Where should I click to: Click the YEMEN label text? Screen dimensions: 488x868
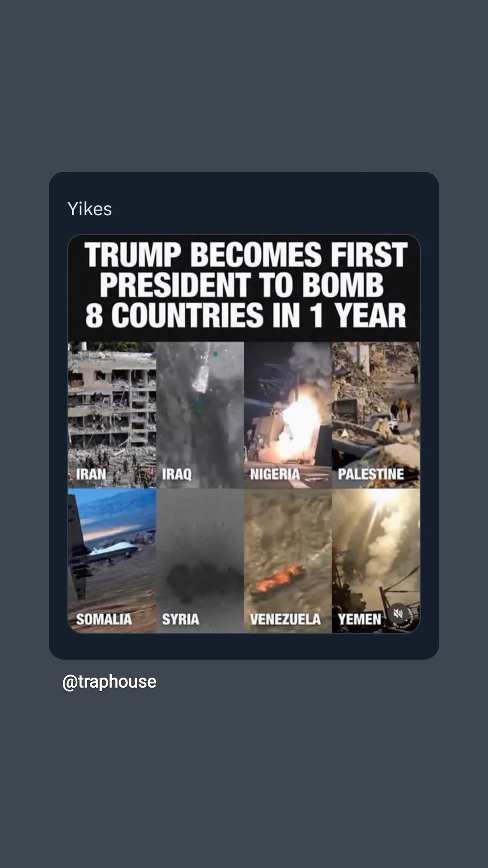coord(360,619)
